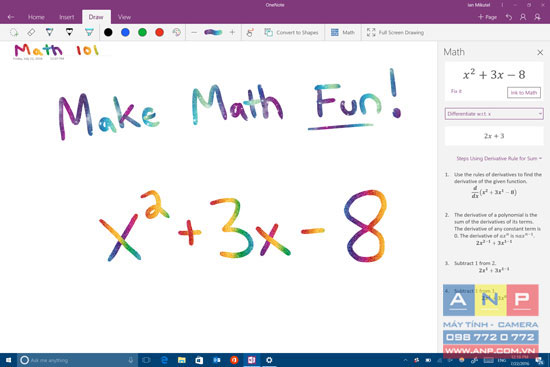Increase pen thickness with plus
The width and height of the screenshot is (550, 367).
(232, 32)
